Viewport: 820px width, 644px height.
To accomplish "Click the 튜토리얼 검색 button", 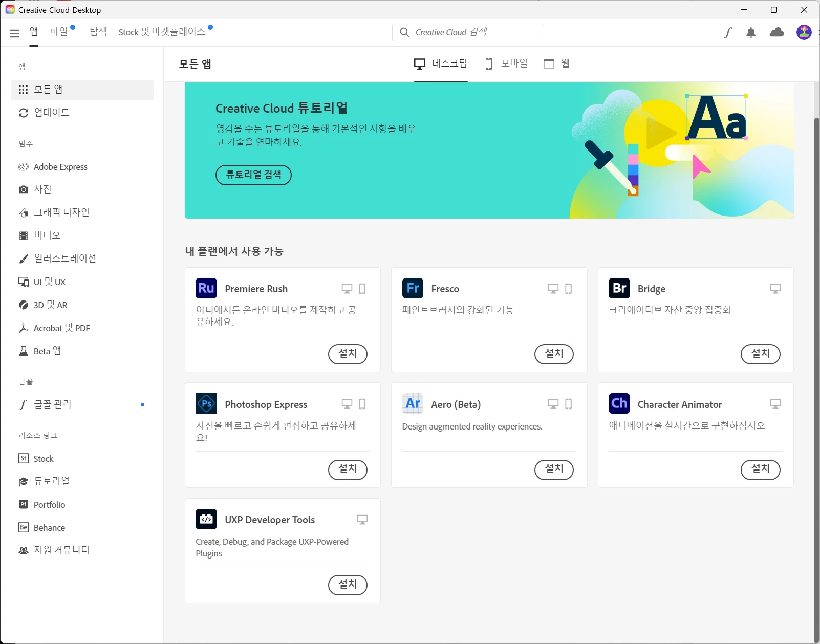I will 253,175.
